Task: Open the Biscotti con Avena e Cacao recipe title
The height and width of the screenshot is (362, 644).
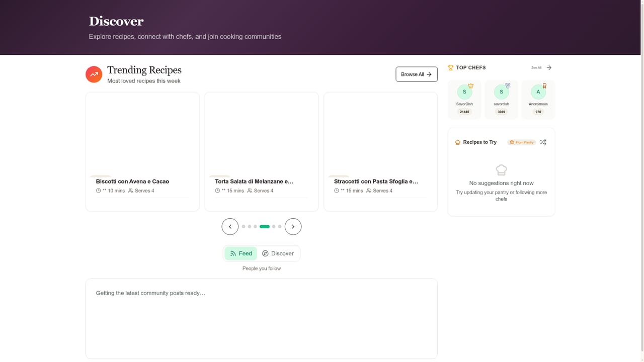Action: (x=132, y=182)
